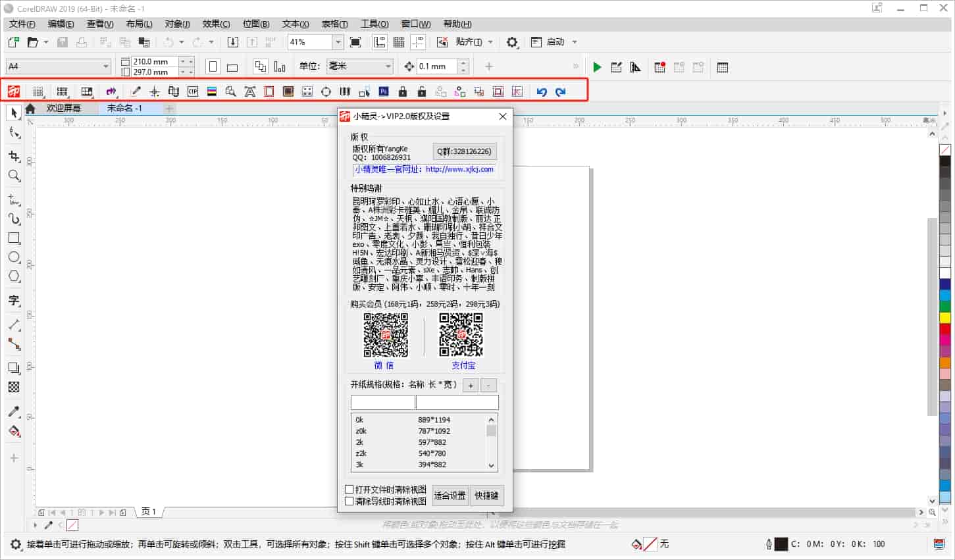The width and height of the screenshot is (955, 560).
Task: Select the Drop Shadow tool
Action: tap(14, 368)
